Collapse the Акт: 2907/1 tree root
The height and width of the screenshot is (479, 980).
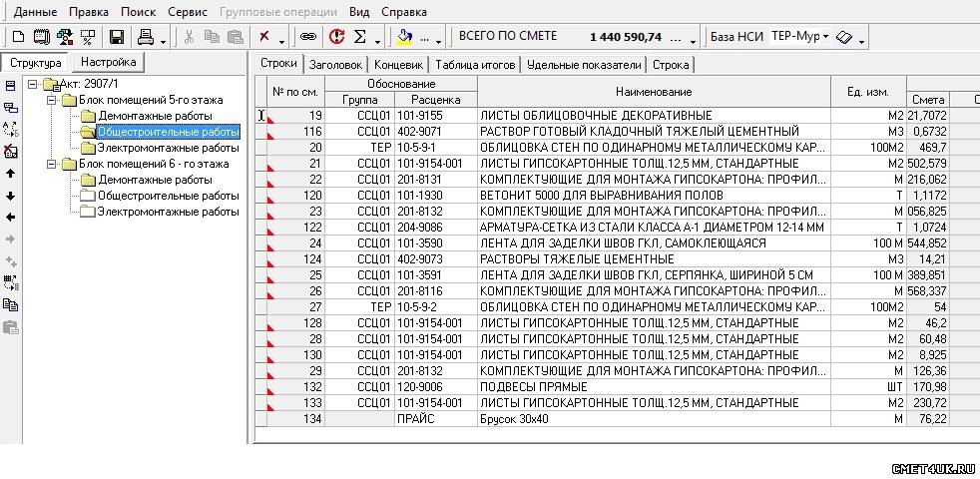[33, 84]
